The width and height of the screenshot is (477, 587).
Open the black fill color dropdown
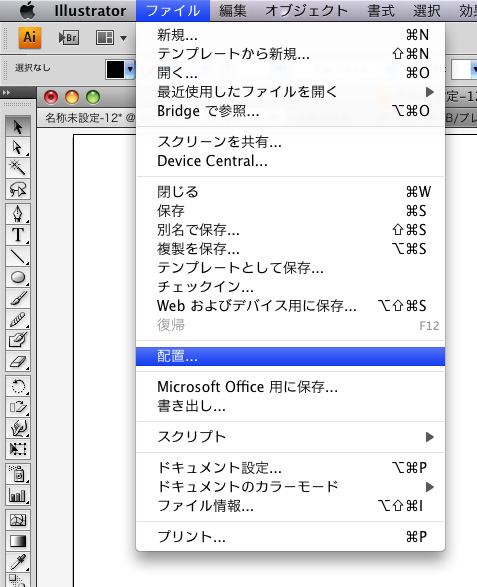coord(130,69)
